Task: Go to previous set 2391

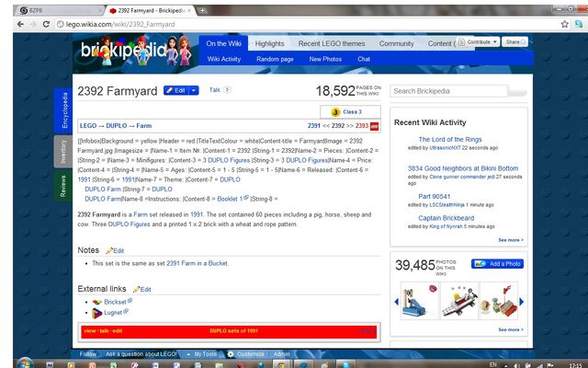Action: (x=314, y=126)
